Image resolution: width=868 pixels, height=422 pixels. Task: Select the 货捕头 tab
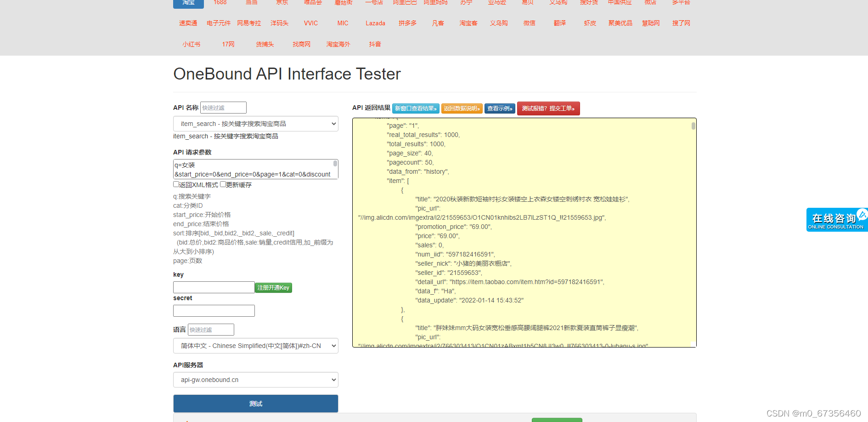(265, 44)
